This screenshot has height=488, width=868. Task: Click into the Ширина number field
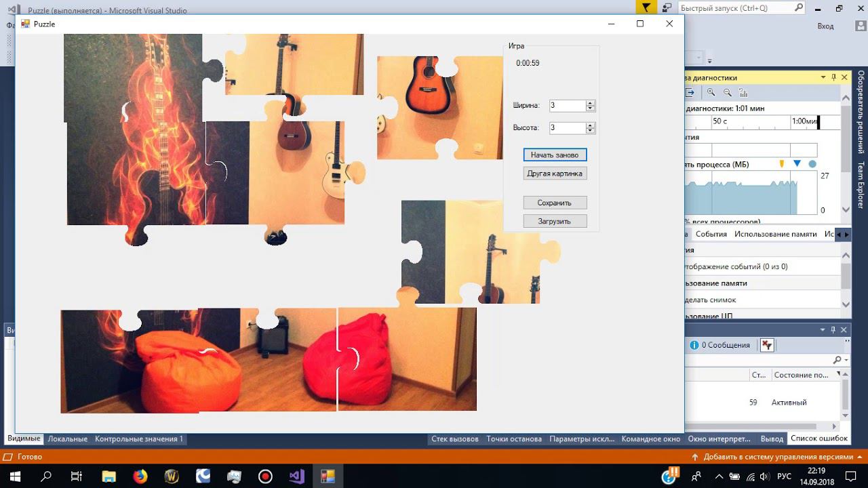click(567, 106)
